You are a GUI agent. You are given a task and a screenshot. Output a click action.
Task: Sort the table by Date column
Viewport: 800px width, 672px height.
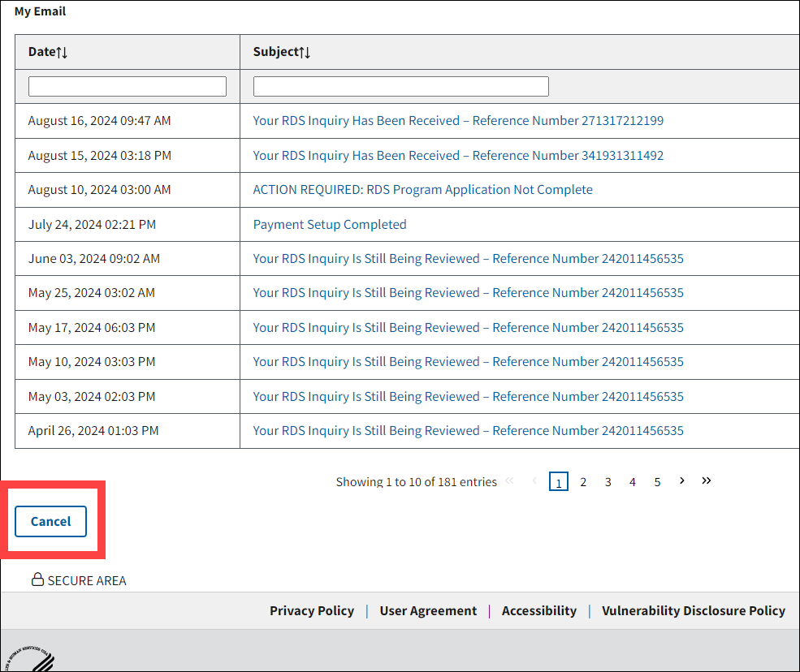click(x=48, y=52)
